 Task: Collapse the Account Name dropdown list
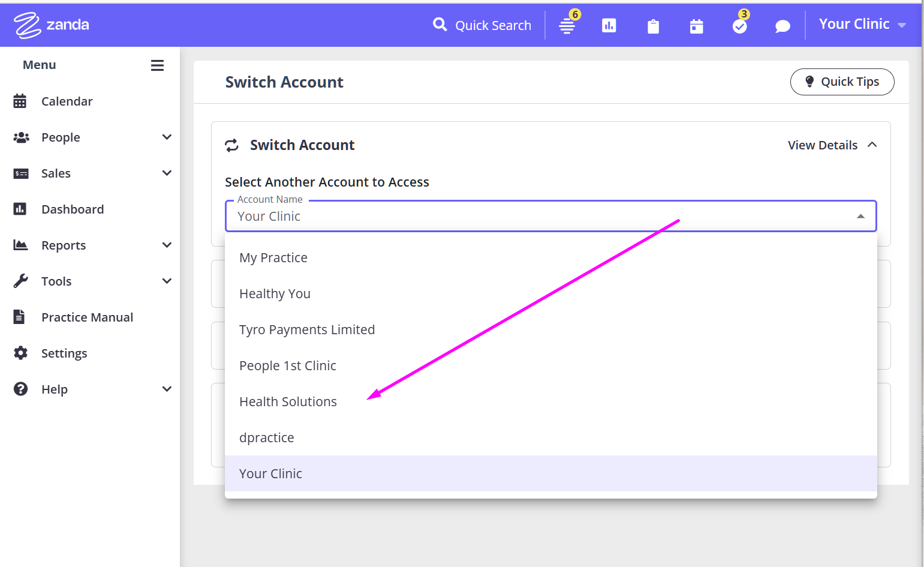(x=860, y=216)
